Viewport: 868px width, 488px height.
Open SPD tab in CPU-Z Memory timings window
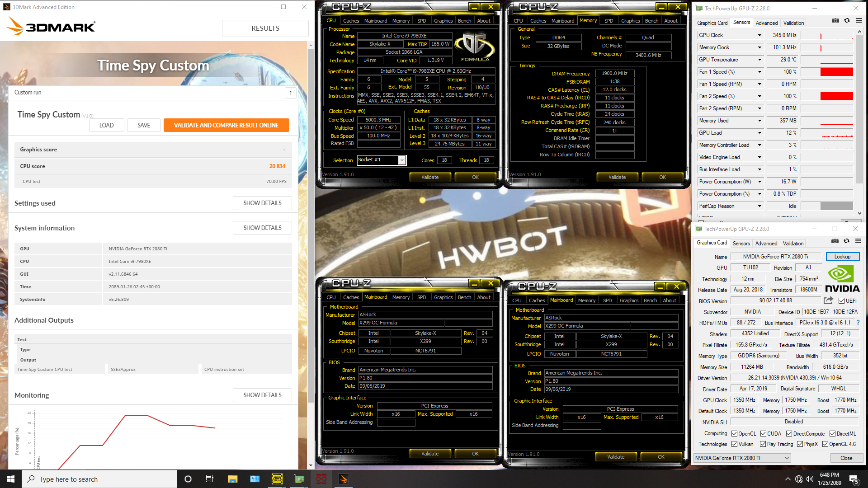point(609,21)
